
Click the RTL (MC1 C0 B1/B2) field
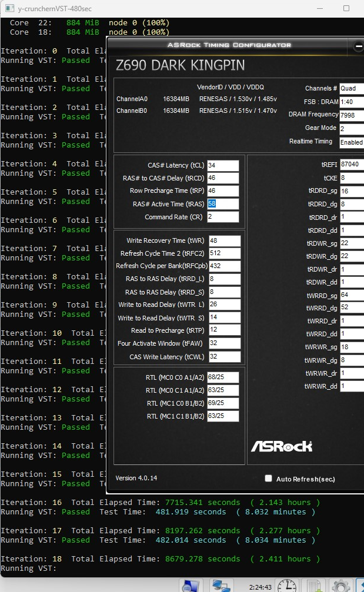coord(223,403)
